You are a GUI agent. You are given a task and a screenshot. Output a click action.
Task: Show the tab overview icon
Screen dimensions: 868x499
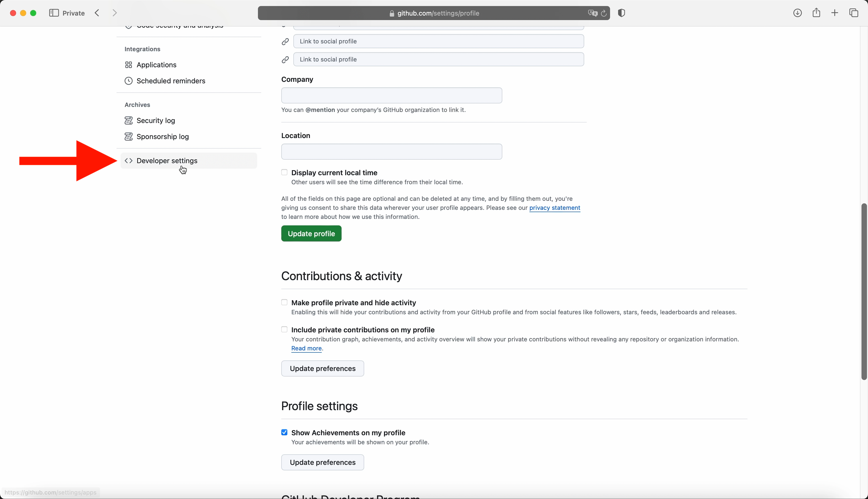click(854, 13)
